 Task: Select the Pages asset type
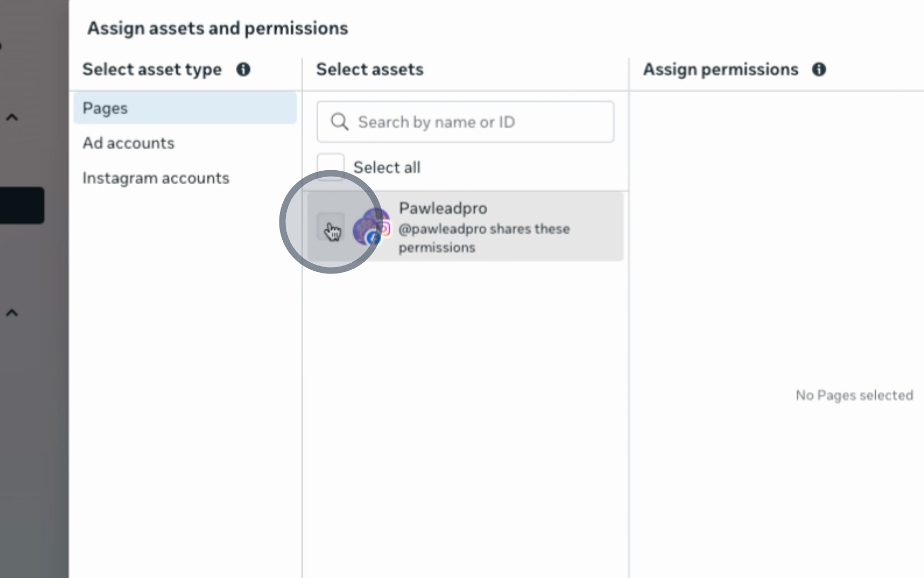(x=105, y=108)
